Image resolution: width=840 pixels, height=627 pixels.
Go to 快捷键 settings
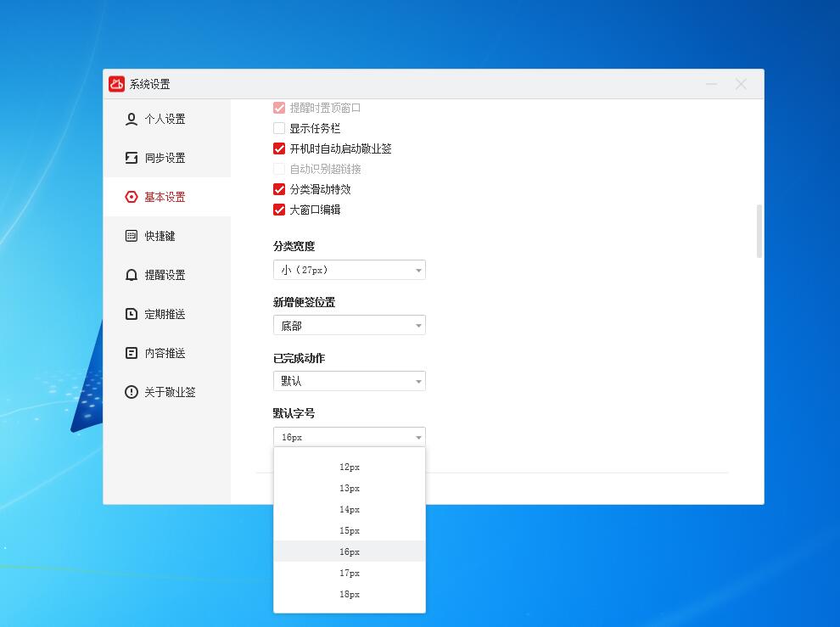coord(166,236)
